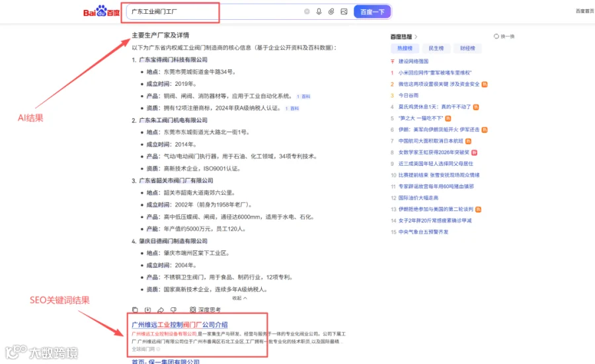
Task: Refresh hot searches with 换一换
Action: point(504,36)
